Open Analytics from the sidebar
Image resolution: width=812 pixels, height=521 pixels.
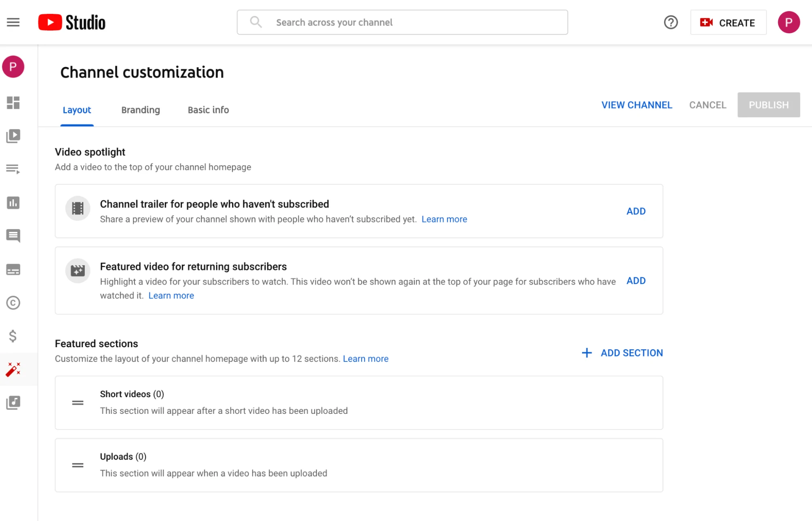[x=13, y=203]
